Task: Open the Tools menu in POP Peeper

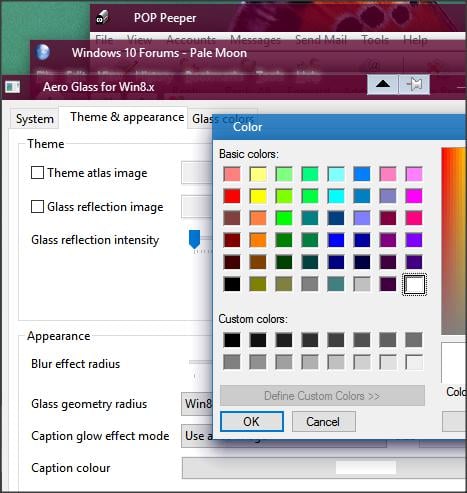Action: pyautogui.click(x=375, y=40)
